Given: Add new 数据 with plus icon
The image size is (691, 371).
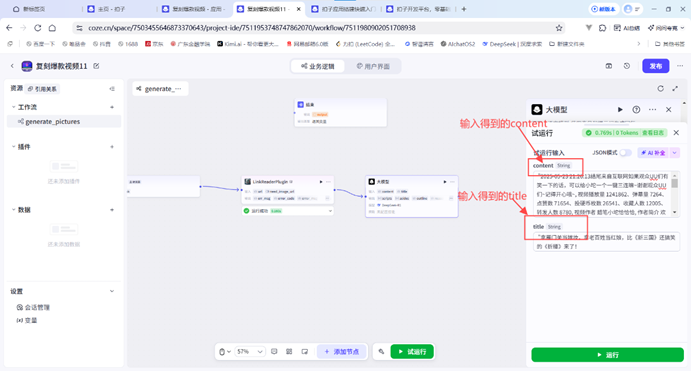Looking at the screenshot, I should point(112,210).
